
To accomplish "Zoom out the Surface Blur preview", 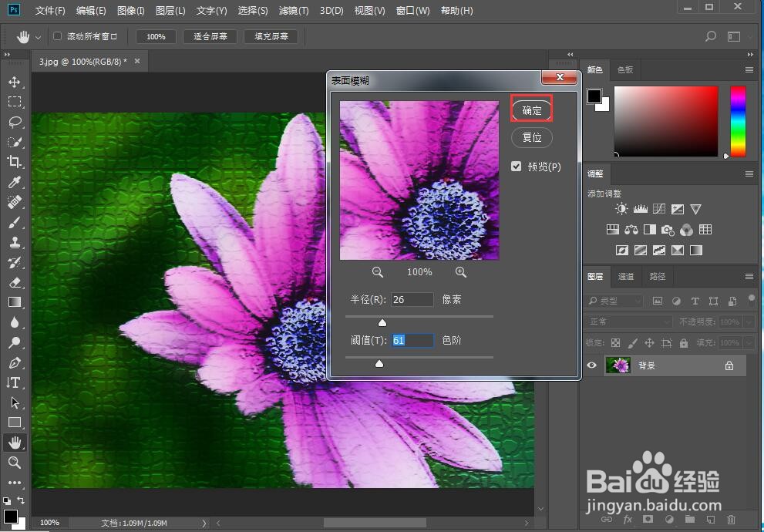I will pos(377,272).
